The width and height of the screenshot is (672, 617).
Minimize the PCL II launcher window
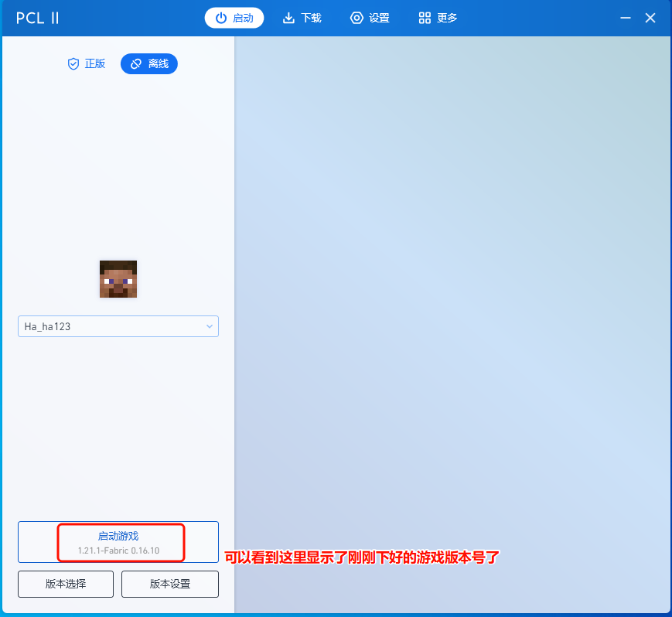click(626, 18)
